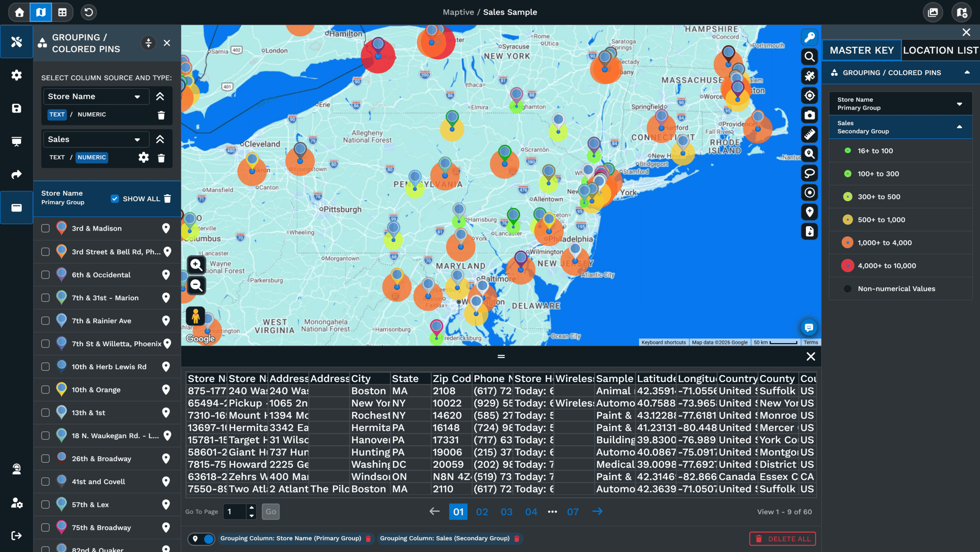Delete the Store Name column source

point(161,115)
